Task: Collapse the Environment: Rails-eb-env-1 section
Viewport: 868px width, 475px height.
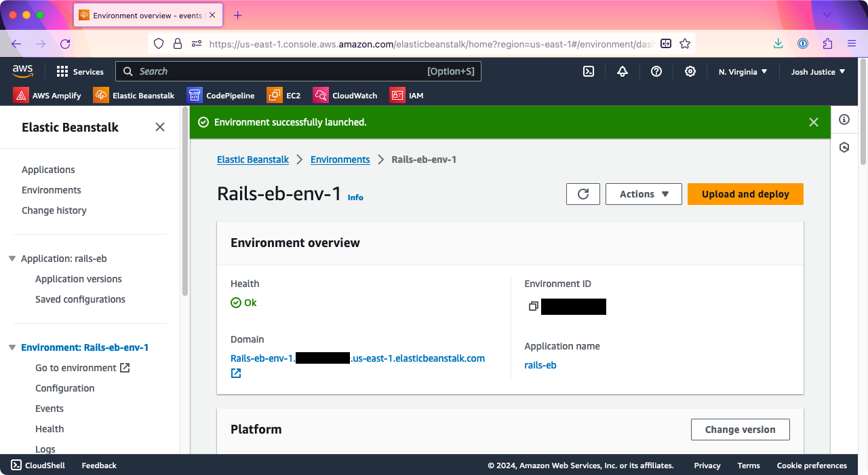Action: click(12, 347)
